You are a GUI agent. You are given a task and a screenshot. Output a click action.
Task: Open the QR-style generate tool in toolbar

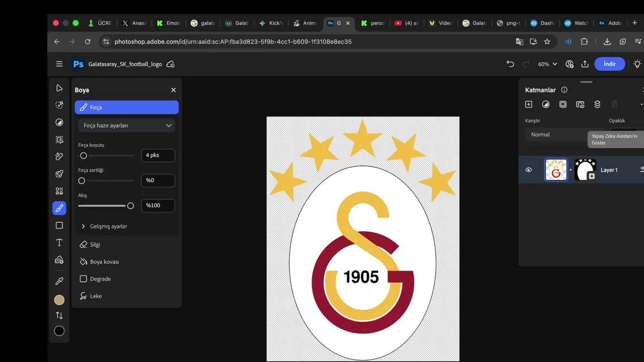coord(59,191)
